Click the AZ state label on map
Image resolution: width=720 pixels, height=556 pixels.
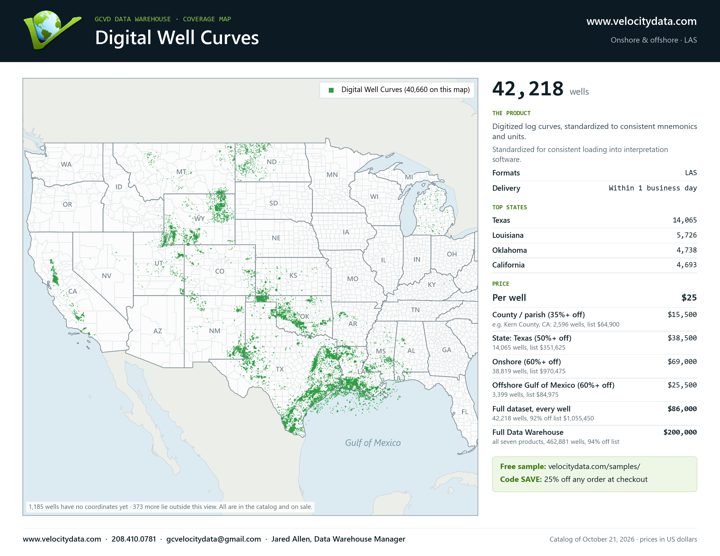coord(158,331)
